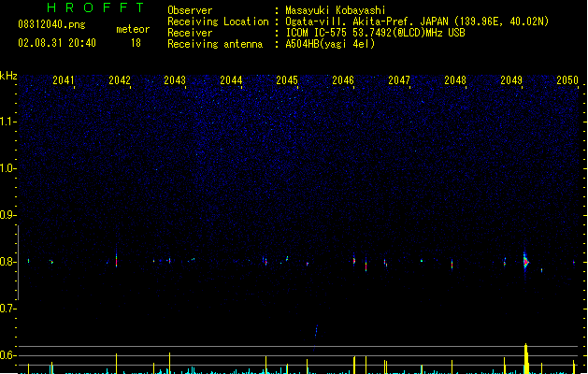
Task: Select the Ogata-vill. Akita-Pref. JAPAN location text
Action: [417, 22]
